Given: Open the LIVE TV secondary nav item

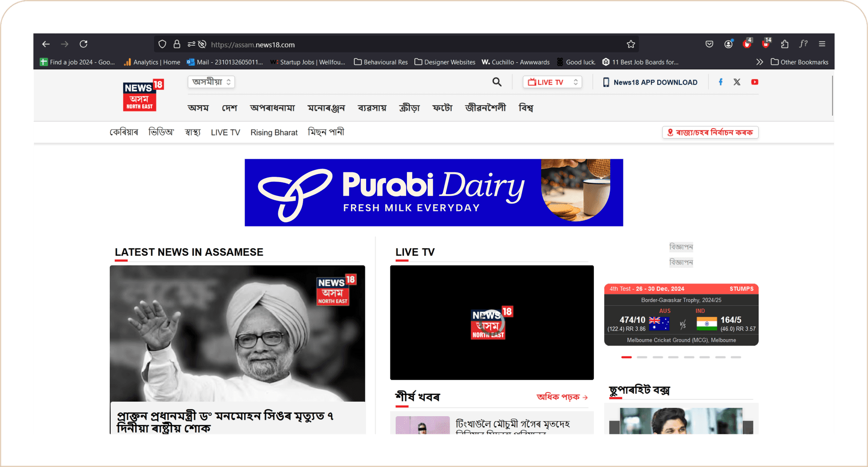Looking at the screenshot, I should pos(225,133).
